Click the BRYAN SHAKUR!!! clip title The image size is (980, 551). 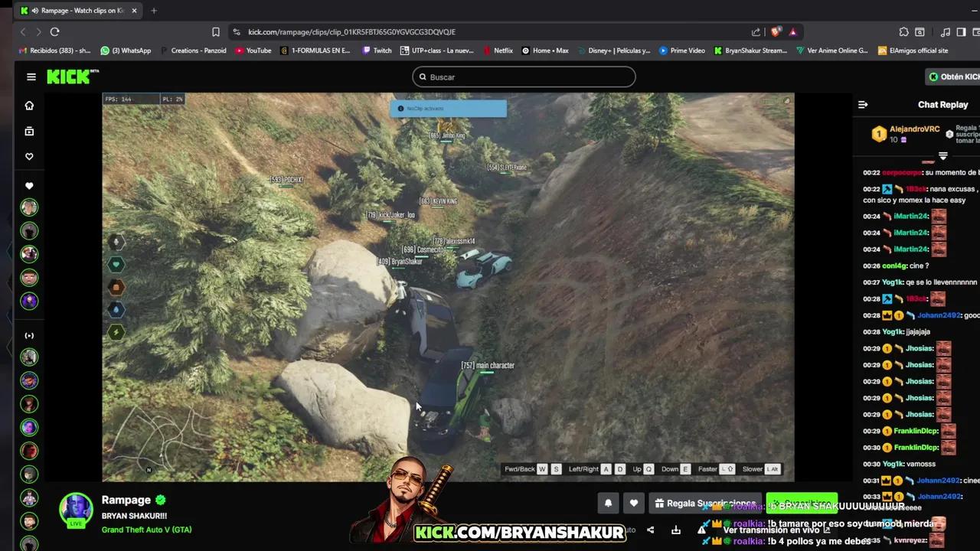point(134,516)
